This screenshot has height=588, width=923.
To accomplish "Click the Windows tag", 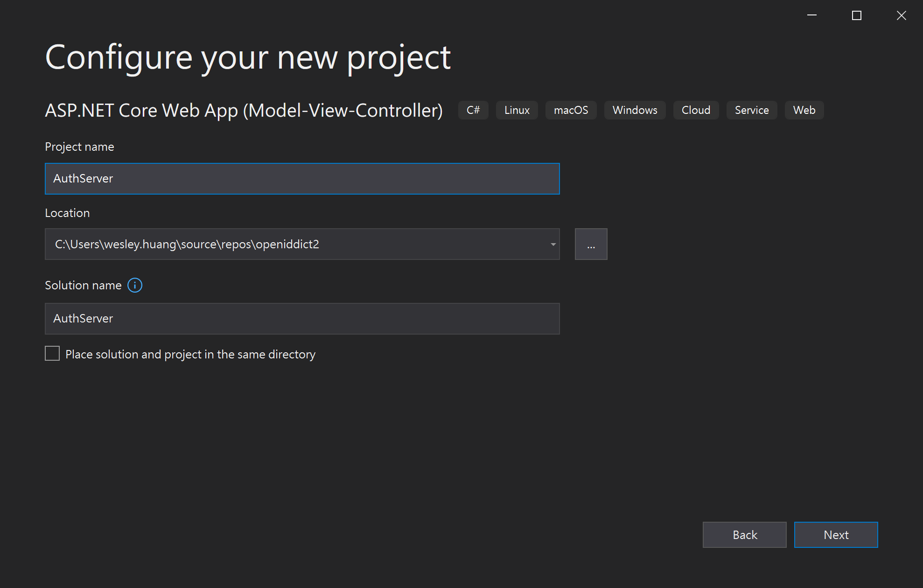I will (635, 110).
